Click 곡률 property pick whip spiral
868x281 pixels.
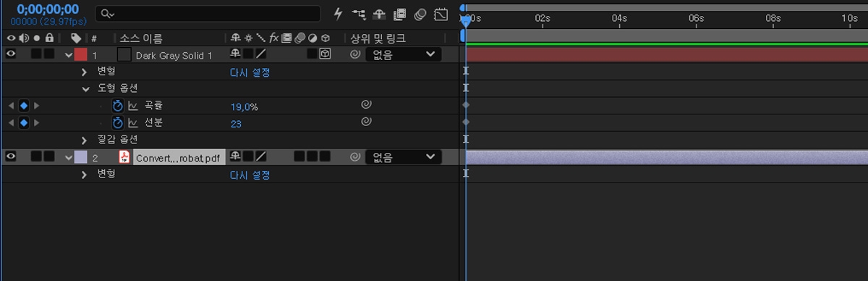click(366, 105)
